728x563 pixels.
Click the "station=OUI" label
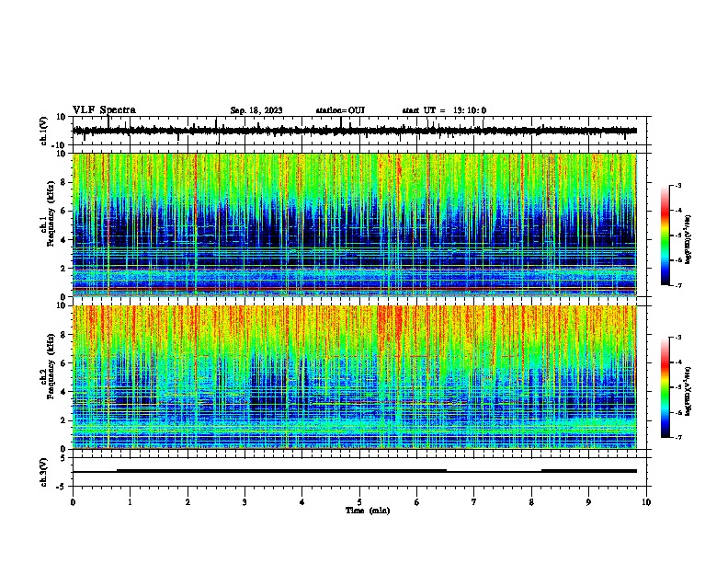pos(340,110)
